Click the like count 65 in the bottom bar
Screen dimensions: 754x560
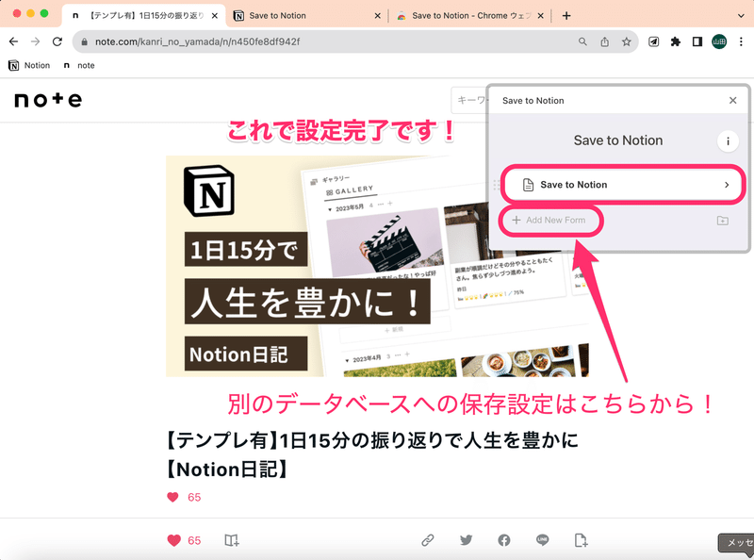pos(194,541)
